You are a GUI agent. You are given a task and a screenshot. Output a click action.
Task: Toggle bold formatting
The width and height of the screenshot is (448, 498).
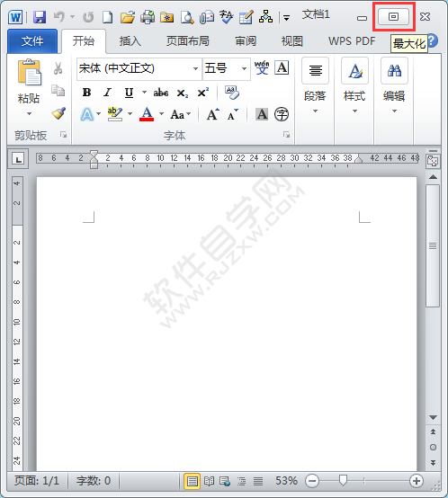tap(86, 93)
